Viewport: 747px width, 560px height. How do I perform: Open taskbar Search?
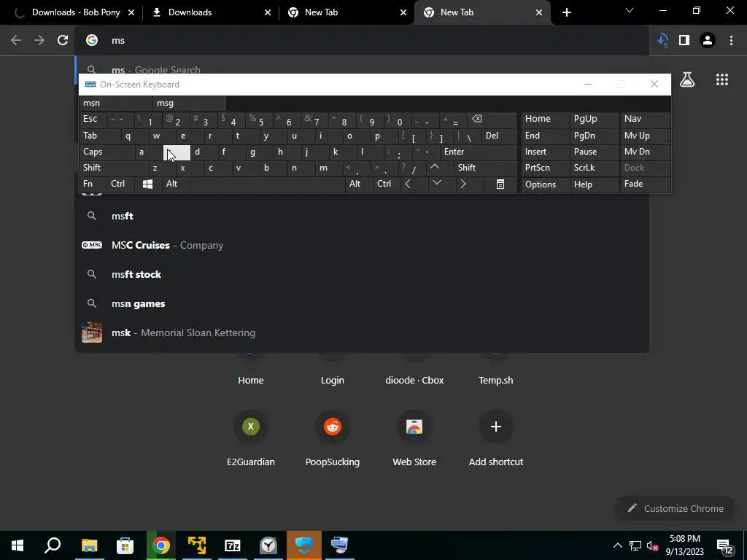coord(53,545)
